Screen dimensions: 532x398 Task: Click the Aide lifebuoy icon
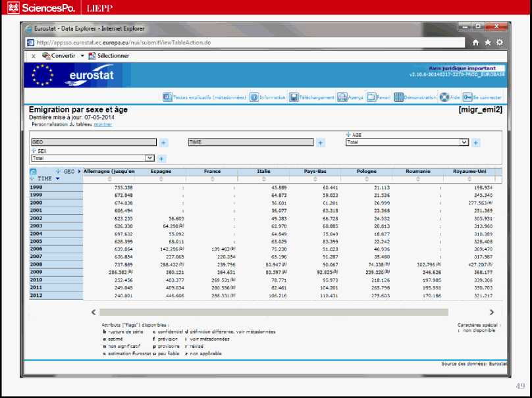[444, 97]
